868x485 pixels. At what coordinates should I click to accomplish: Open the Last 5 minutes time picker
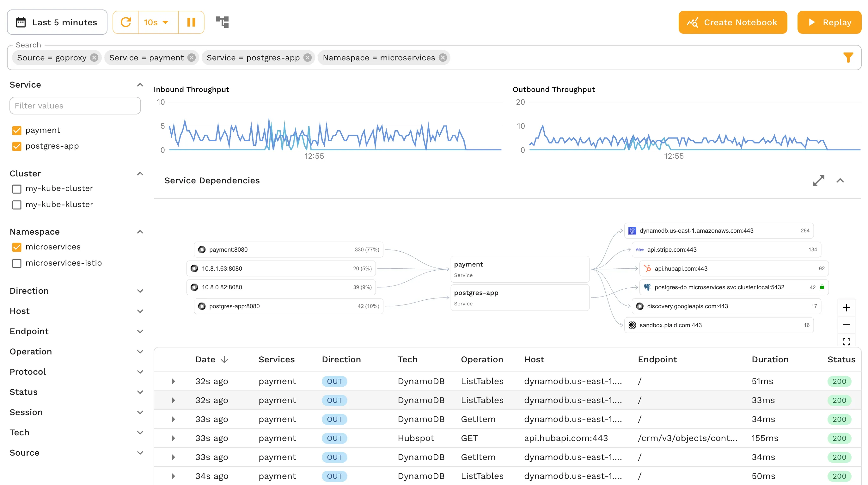[x=57, y=22]
